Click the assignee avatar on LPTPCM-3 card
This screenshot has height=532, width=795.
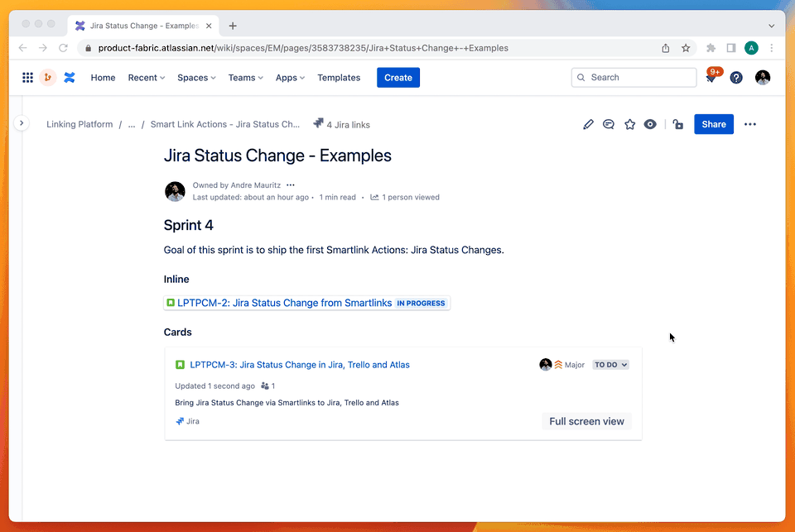click(546, 364)
